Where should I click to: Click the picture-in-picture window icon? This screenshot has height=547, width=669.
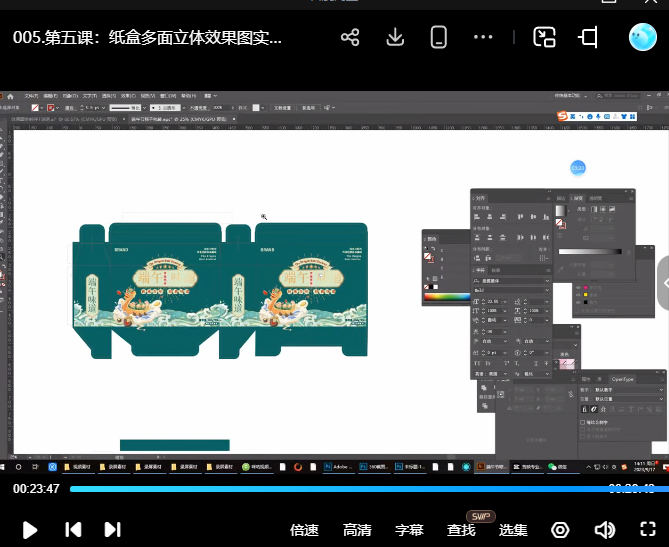[x=544, y=38]
